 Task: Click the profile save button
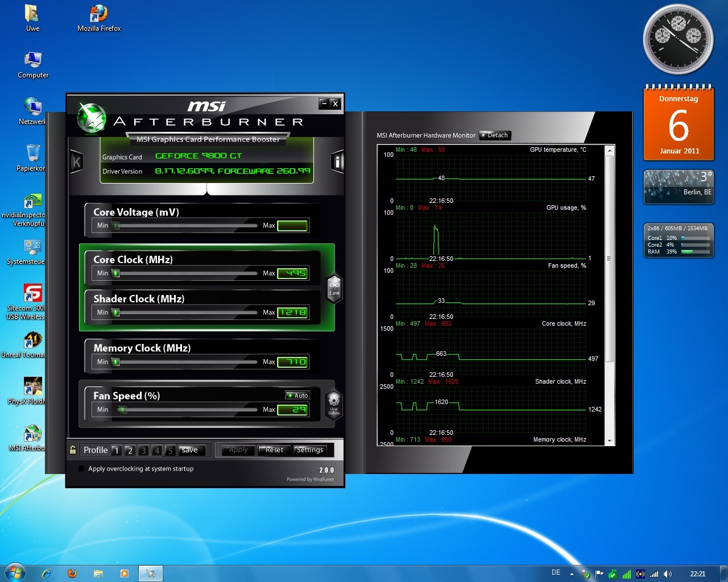[190, 450]
